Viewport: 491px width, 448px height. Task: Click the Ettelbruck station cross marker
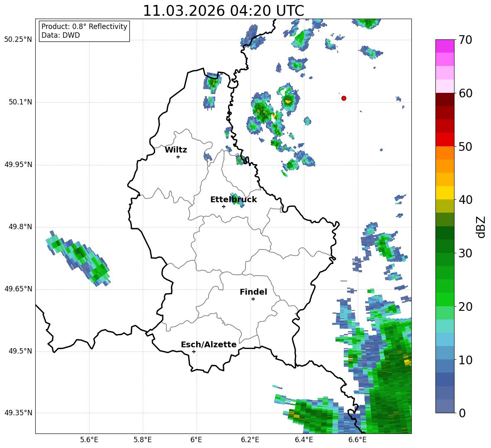(x=224, y=206)
